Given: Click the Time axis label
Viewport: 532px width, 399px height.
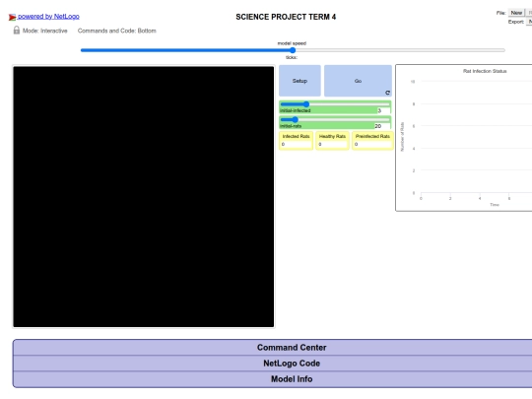Looking at the screenshot, I should click(x=495, y=205).
